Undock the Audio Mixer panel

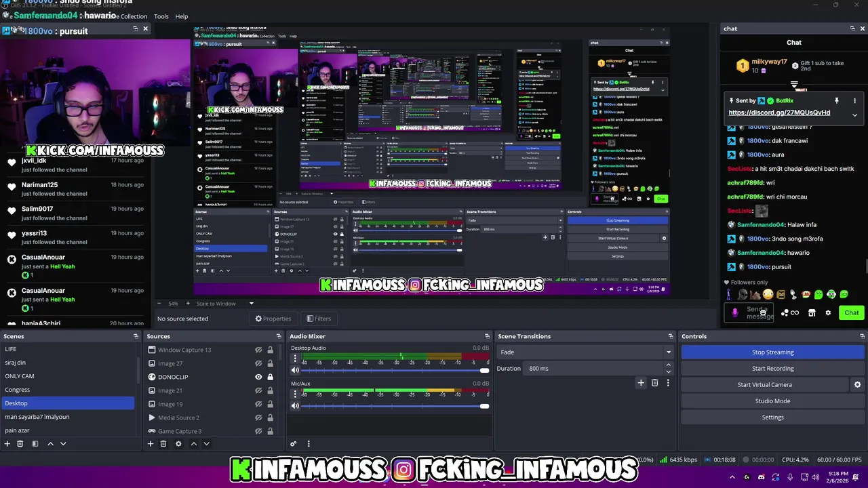click(x=487, y=336)
